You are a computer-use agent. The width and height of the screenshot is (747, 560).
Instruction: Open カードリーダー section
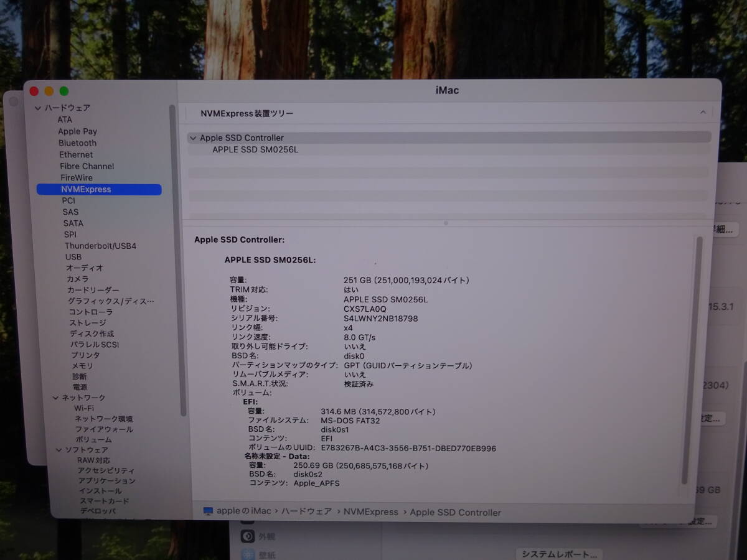coord(93,290)
